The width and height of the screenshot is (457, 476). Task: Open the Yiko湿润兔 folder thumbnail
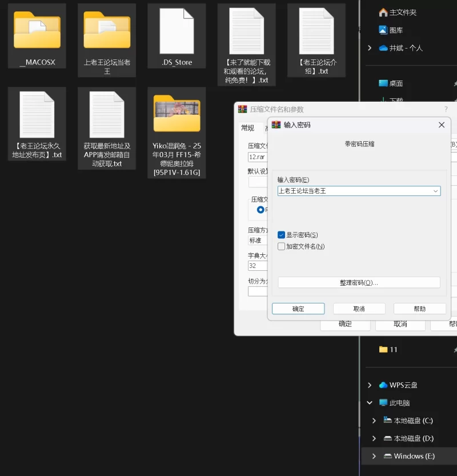pos(177,113)
